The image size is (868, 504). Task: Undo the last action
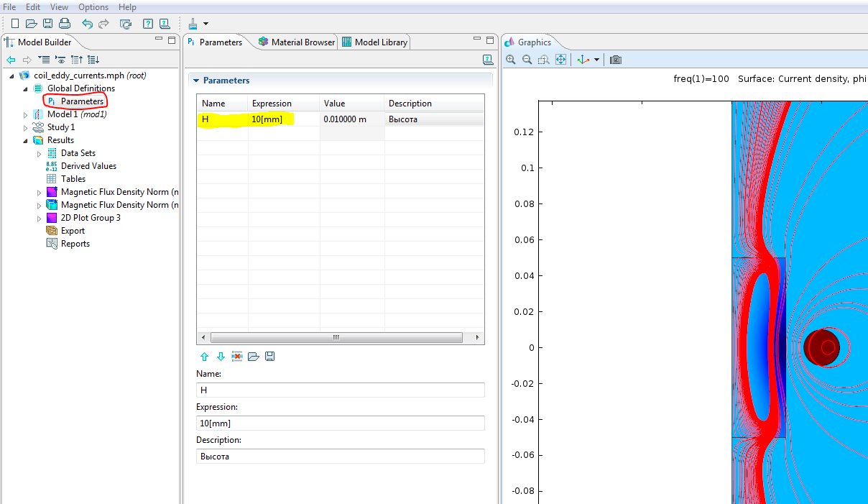click(88, 24)
